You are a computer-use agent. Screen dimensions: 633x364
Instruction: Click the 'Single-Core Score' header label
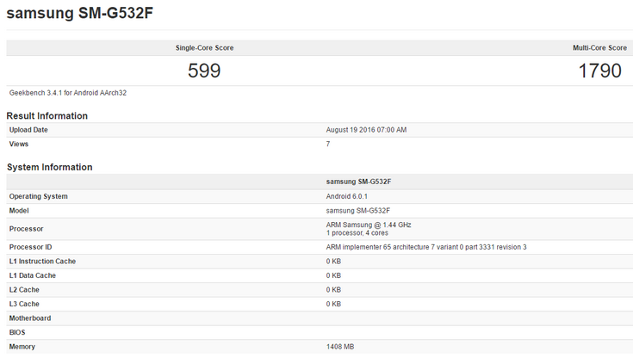(204, 47)
